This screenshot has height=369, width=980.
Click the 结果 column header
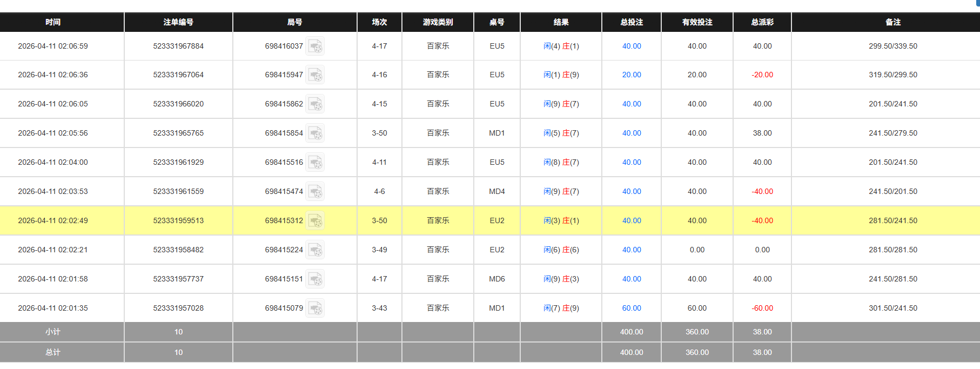(561, 22)
